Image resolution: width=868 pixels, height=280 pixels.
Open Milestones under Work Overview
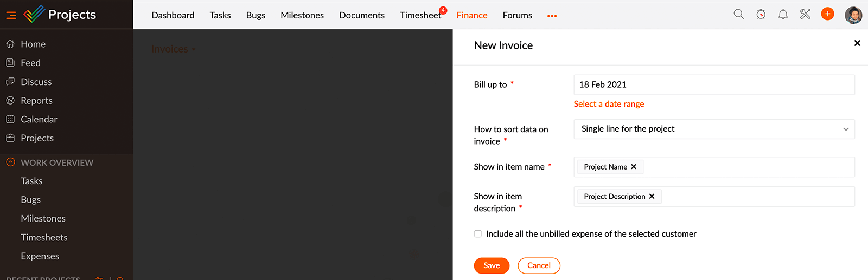[43, 218]
